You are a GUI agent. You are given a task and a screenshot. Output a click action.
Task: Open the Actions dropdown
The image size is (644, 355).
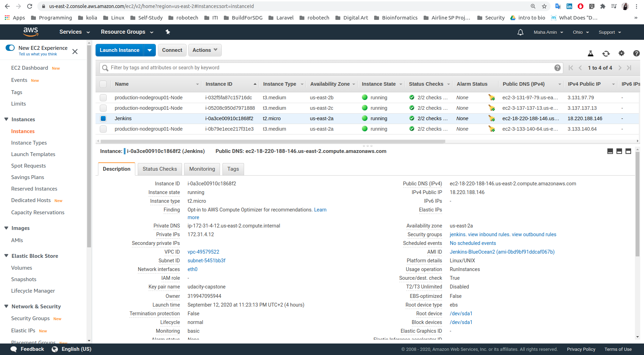pyautogui.click(x=205, y=50)
